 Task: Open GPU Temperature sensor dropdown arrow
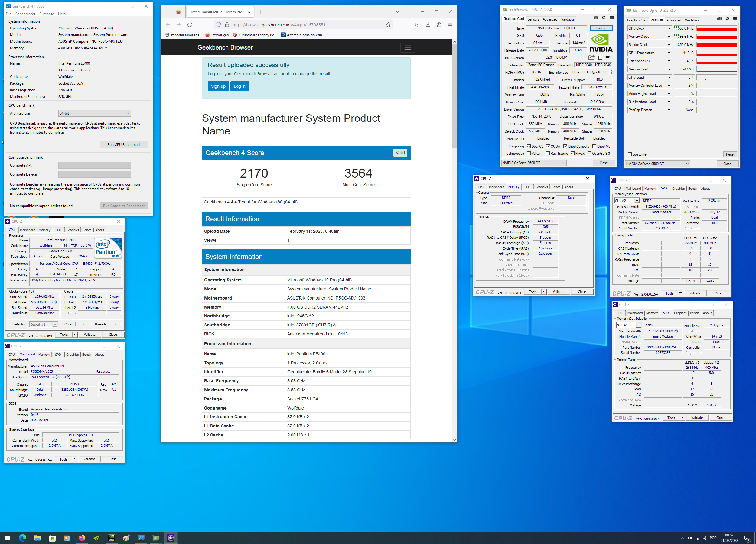tap(669, 53)
